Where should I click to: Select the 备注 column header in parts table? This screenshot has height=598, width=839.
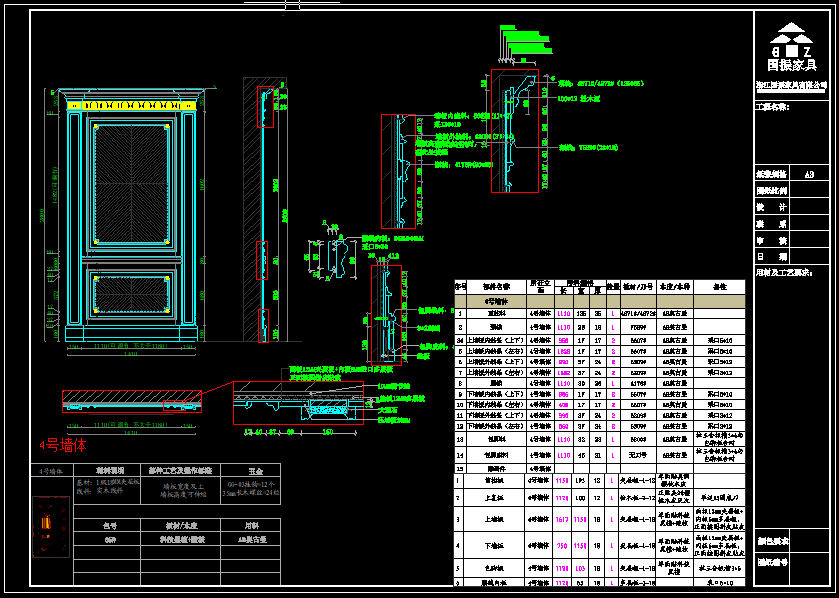click(717, 286)
